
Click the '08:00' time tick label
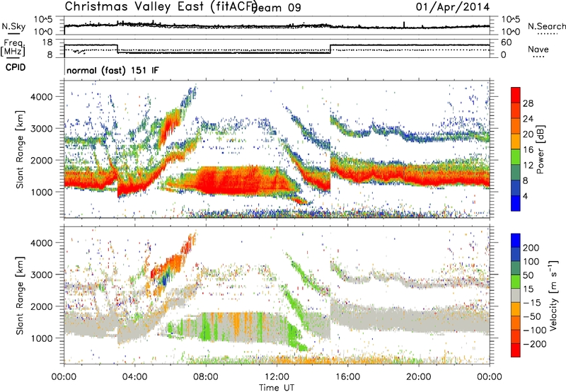[206, 377]
